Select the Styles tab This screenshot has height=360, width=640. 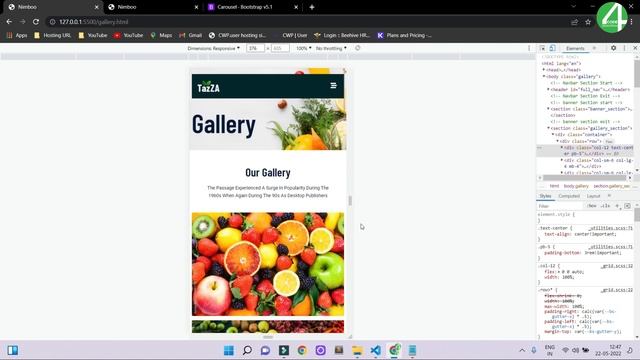coord(545,196)
